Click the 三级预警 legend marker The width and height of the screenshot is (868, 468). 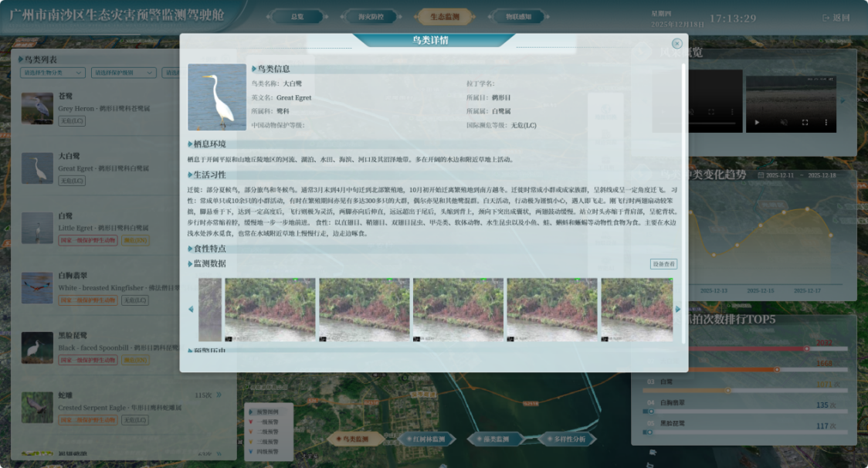[251, 442]
